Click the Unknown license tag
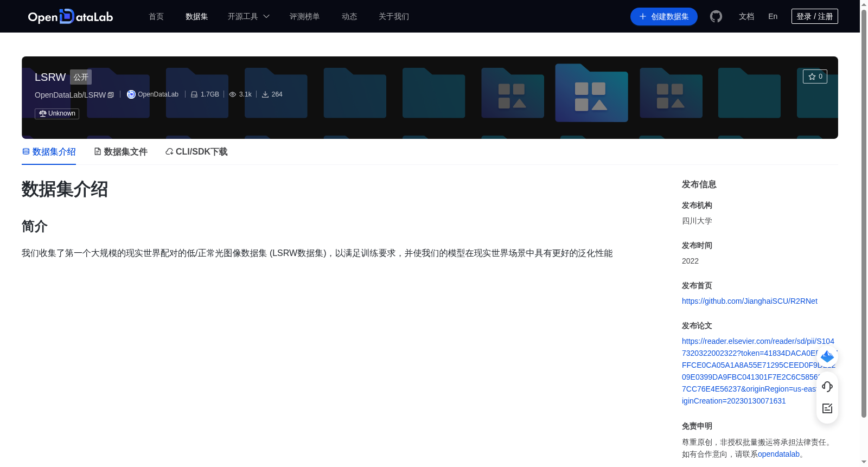 pyautogui.click(x=57, y=113)
